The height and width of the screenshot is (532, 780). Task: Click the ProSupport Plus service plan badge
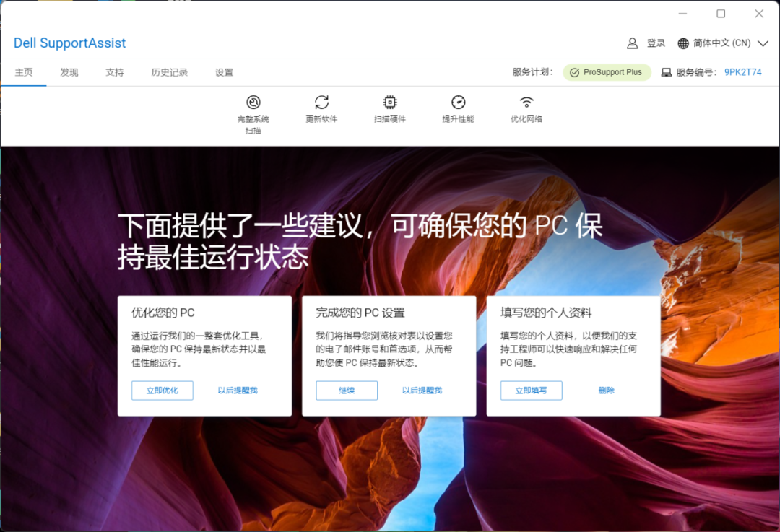click(x=607, y=73)
